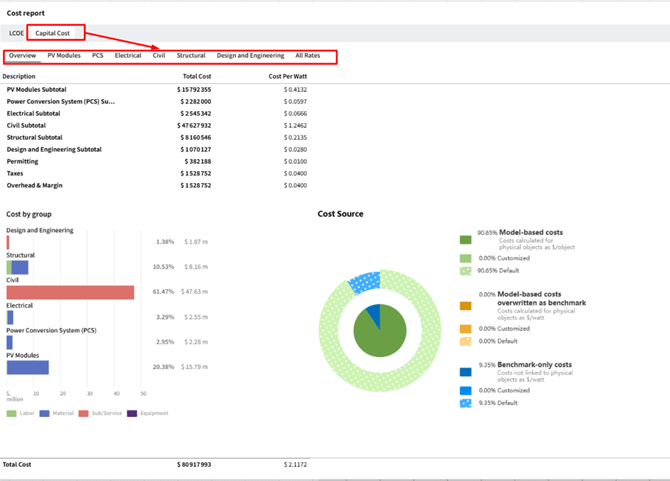The width and height of the screenshot is (670, 481).
Task: Open the Design and Engineering sub-tab
Action: click(250, 56)
